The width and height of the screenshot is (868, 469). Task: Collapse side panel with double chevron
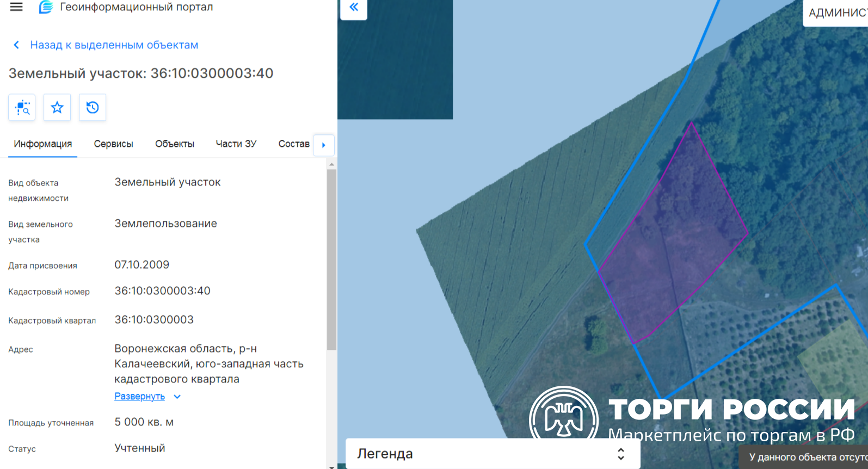354,8
